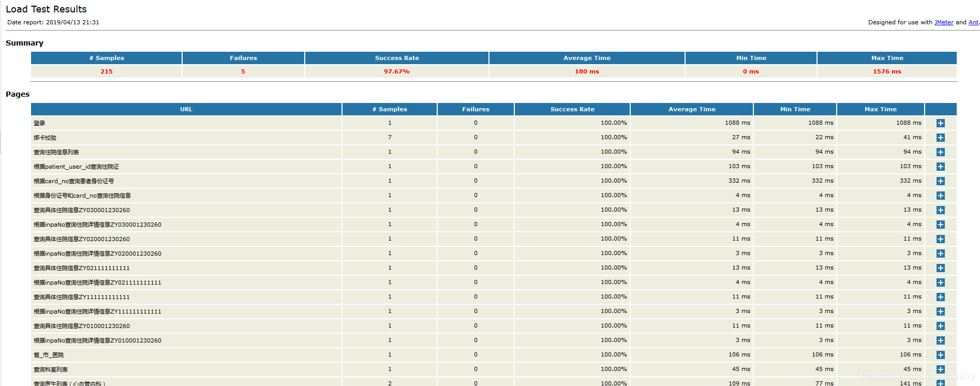Image resolution: width=980 pixels, height=386 pixels.
Task: Click Pages table 'Success Rate' header
Action: tap(572, 109)
